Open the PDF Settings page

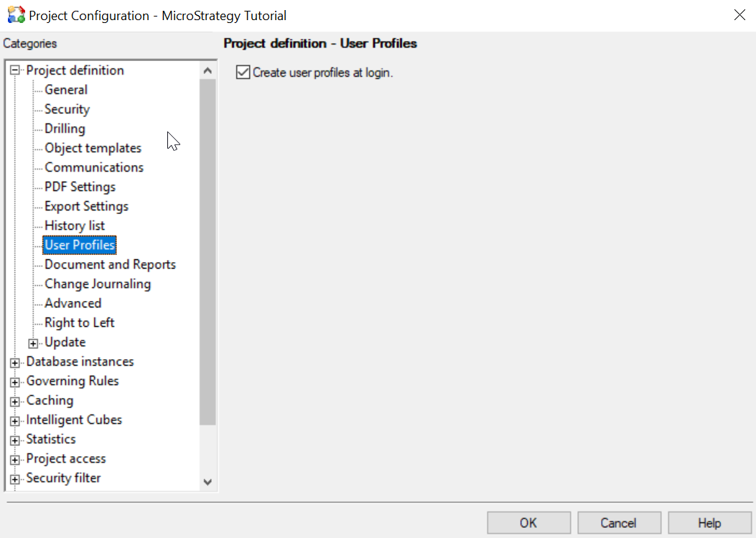(80, 186)
